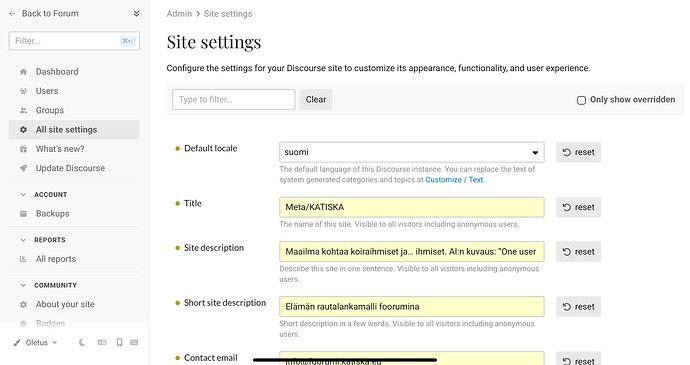
Task: Click the Site settings page heading
Action: click(214, 42)
